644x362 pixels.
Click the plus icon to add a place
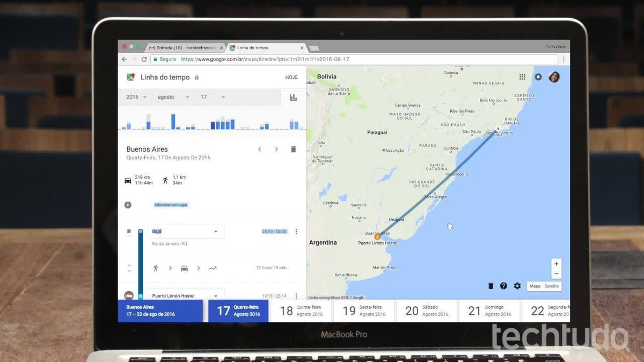(x=128, y=205)
